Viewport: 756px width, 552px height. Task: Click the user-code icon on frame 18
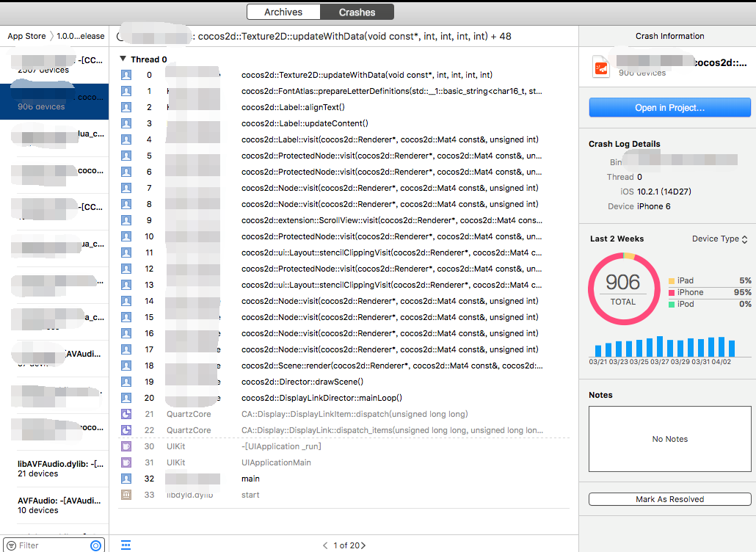click(x=126, y=366)
